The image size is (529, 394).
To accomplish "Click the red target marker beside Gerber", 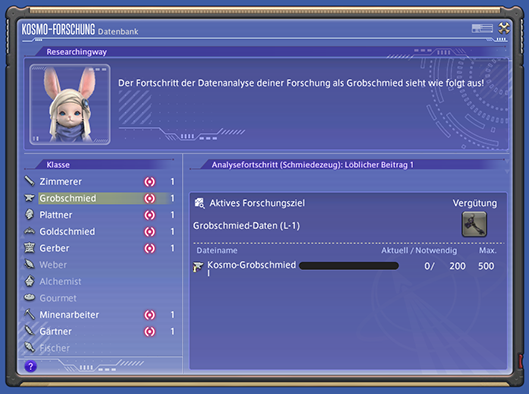I will (x=149, y=248).
